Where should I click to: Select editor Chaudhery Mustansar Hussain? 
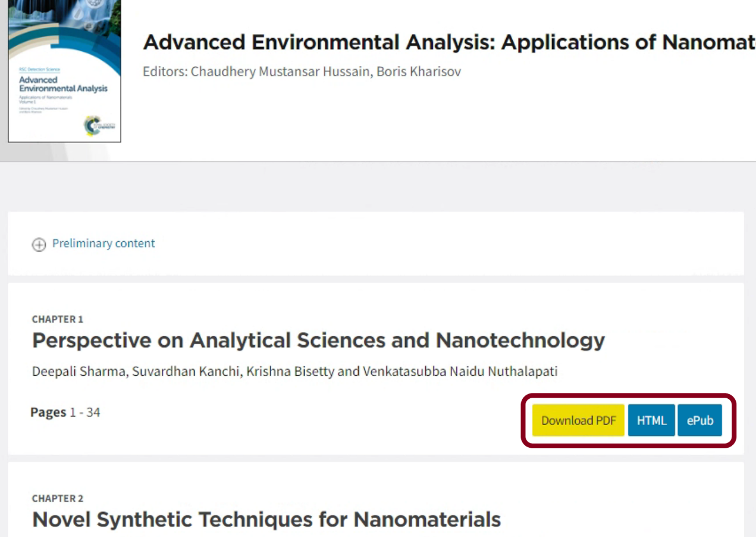coord(281,72)
